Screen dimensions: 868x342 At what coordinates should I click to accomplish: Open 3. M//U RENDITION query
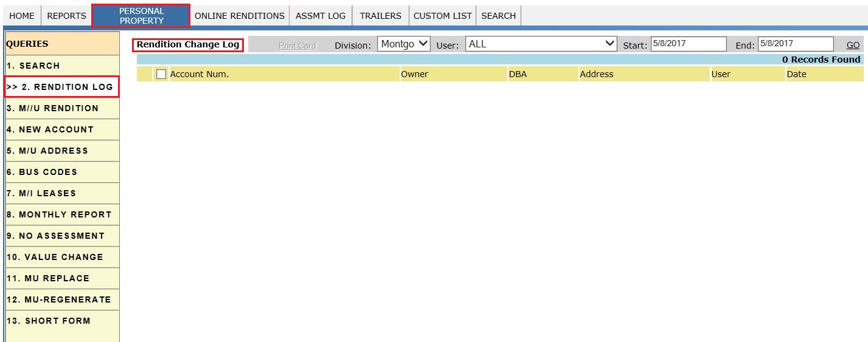click(x=62, y=108)
